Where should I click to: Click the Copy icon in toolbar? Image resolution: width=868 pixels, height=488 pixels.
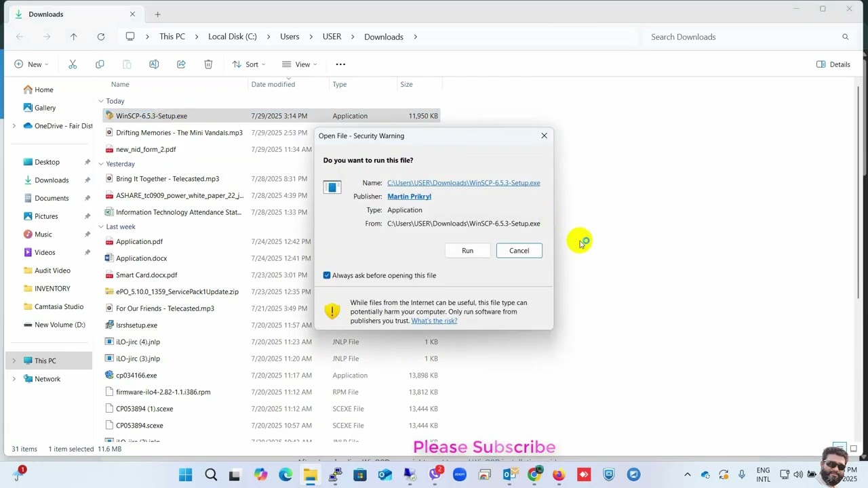pos(100,64)
